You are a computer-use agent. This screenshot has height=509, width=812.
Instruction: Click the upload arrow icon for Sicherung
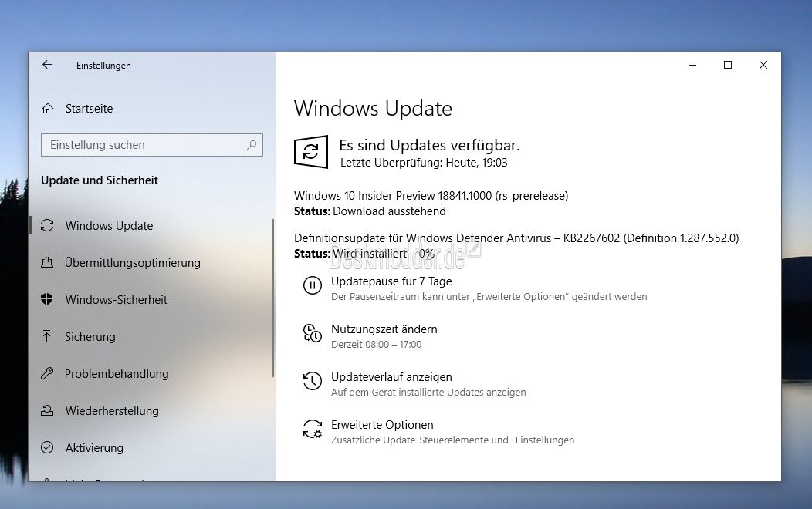click(47, 336)
